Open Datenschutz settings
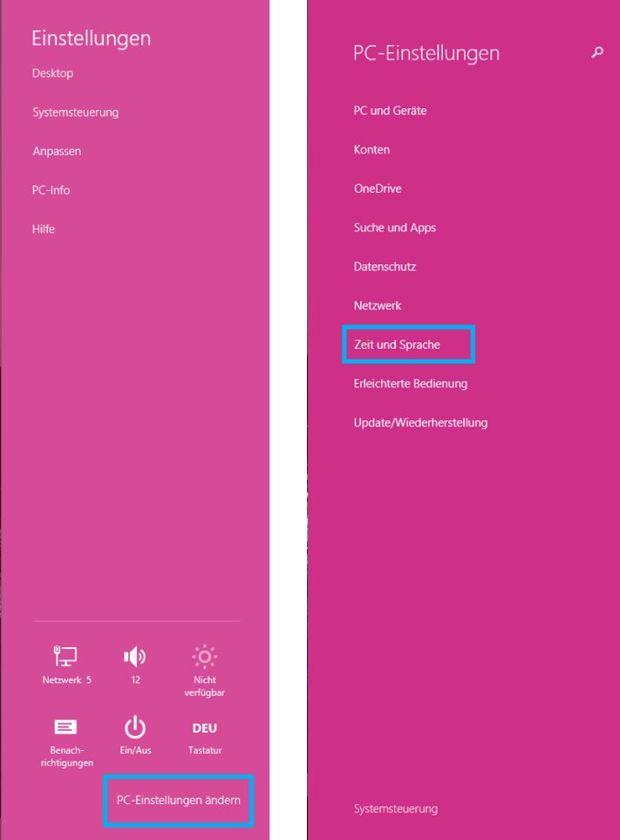Screen dimensions: 620x840 click(x=385, y=267)
